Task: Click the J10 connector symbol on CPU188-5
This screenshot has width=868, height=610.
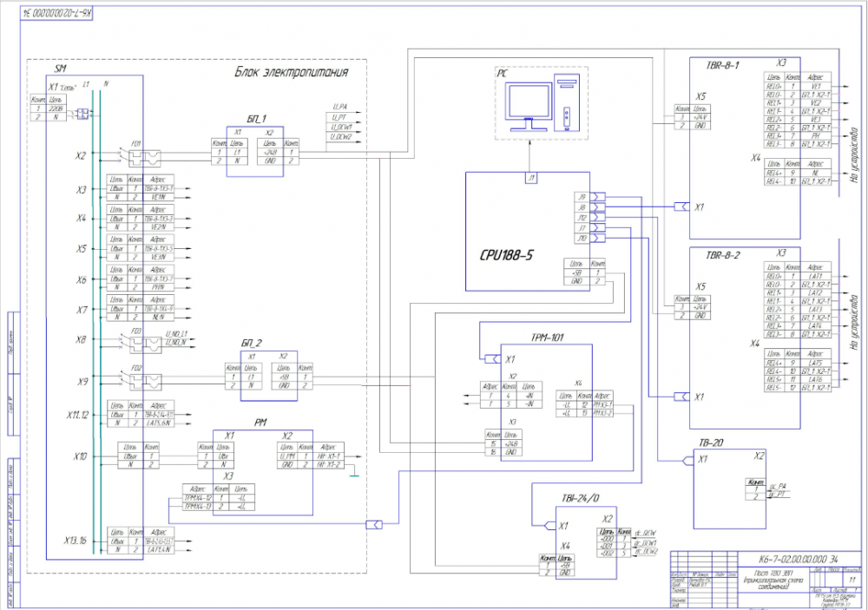Action: (x=598, y=238)
